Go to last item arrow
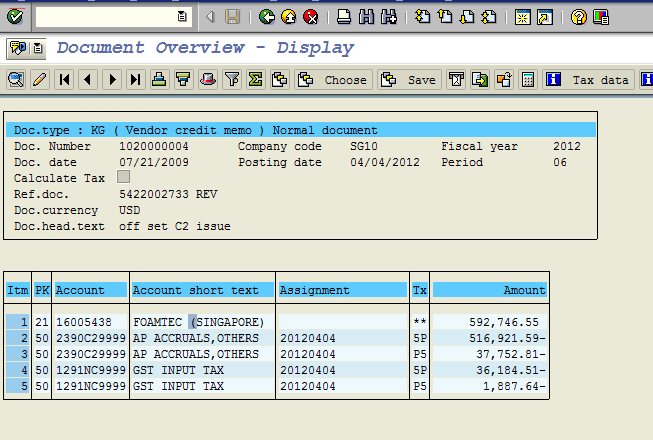The height and width of the screenshot is (440, 653). pyautogui.click(x=135, y=80)
